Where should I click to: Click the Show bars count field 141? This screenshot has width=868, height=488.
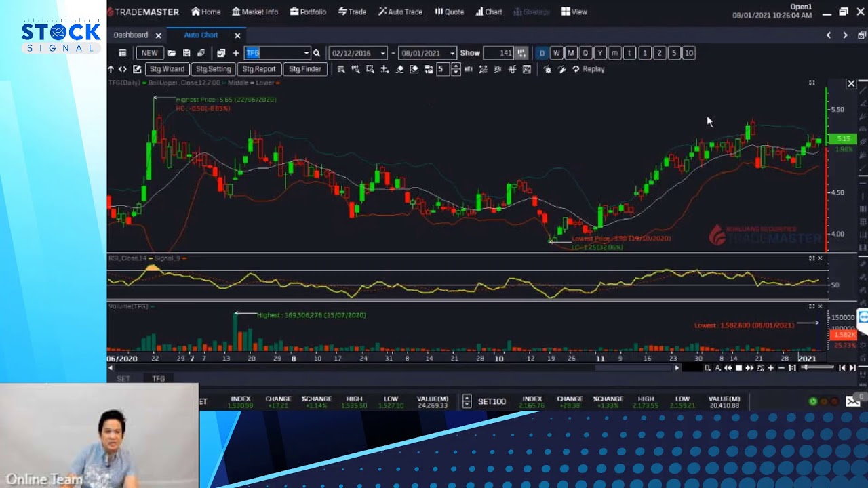click(499, 53)
